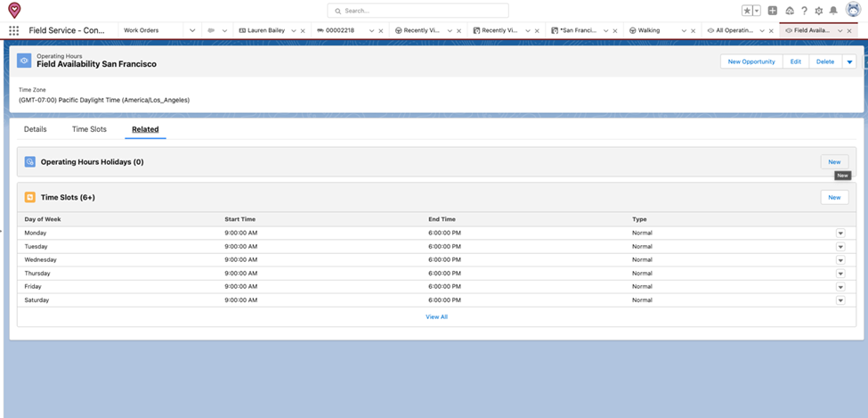
Task: Open global actions plus icon
Action: 773,11
